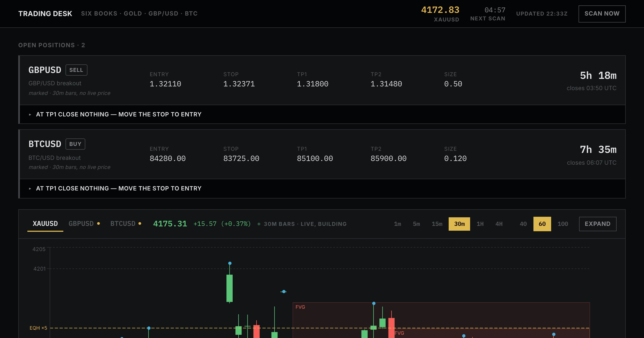The height and width of the screenshot is (338, 644).
Task: Set bar count to 100
Action: pos(563,224)
